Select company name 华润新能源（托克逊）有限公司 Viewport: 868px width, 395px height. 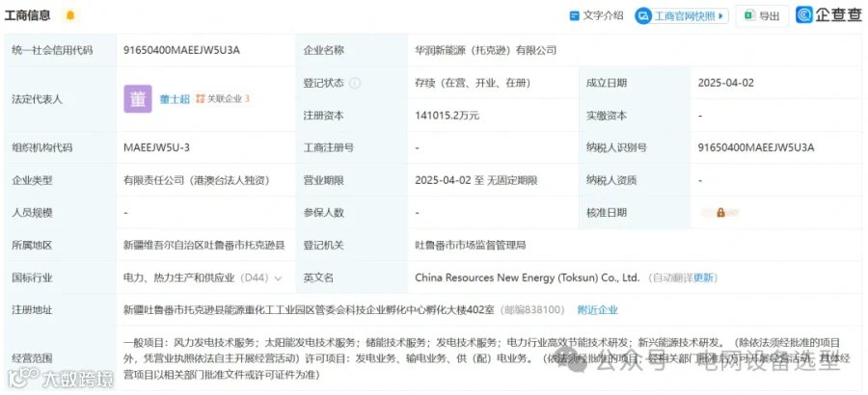(485, 50)
